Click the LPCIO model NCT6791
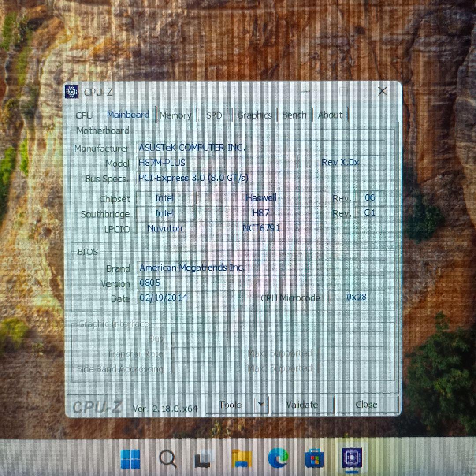This screenshot has height=476, width=476. coord(261,228)
